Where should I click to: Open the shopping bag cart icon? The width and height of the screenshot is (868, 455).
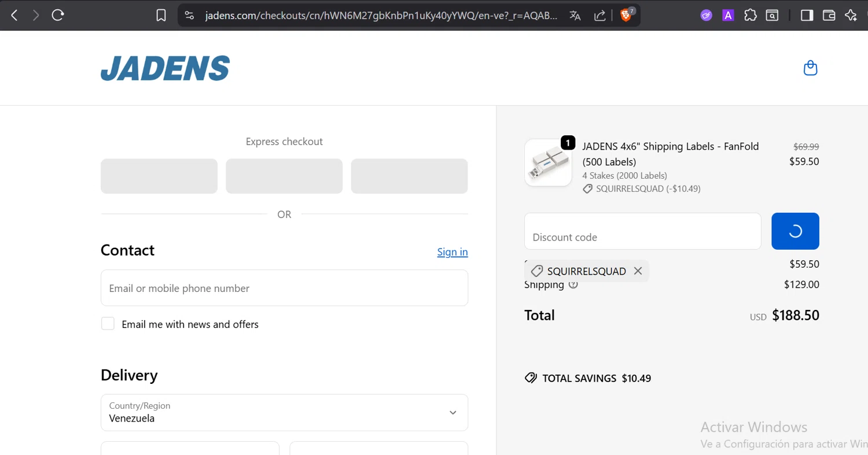[810, 68]
